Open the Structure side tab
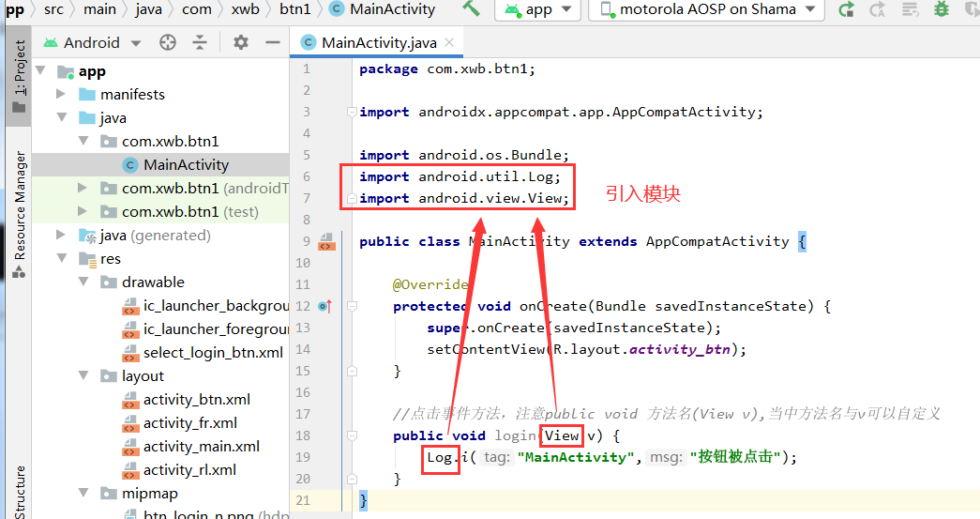 pyautogui.click(x=20, y=492)
